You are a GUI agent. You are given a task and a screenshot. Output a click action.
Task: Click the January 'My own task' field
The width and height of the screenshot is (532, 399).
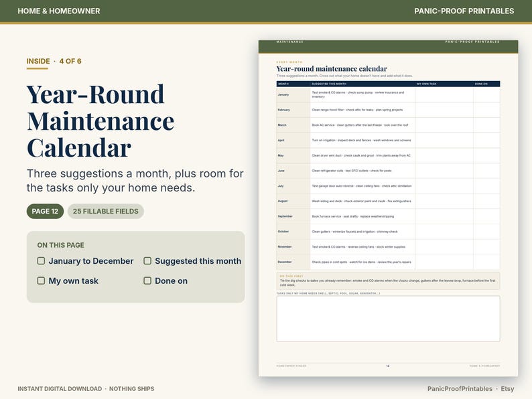pyautogui.click(x=444, y=94)
